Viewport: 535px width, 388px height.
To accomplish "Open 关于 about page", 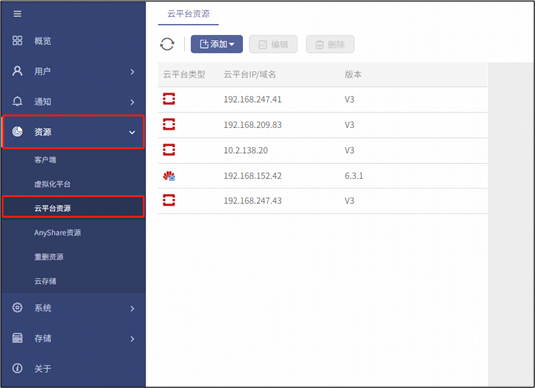I will pos(73,368).
